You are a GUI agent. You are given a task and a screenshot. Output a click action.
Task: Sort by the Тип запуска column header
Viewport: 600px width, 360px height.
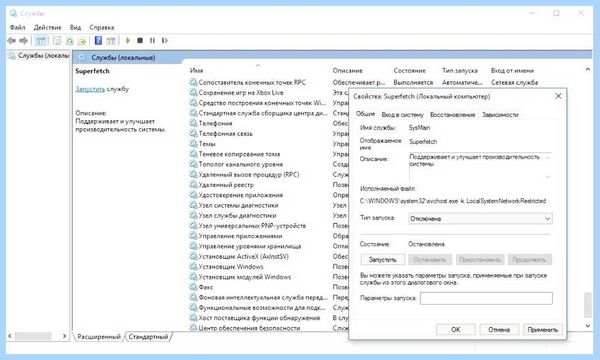coord(460,70)
